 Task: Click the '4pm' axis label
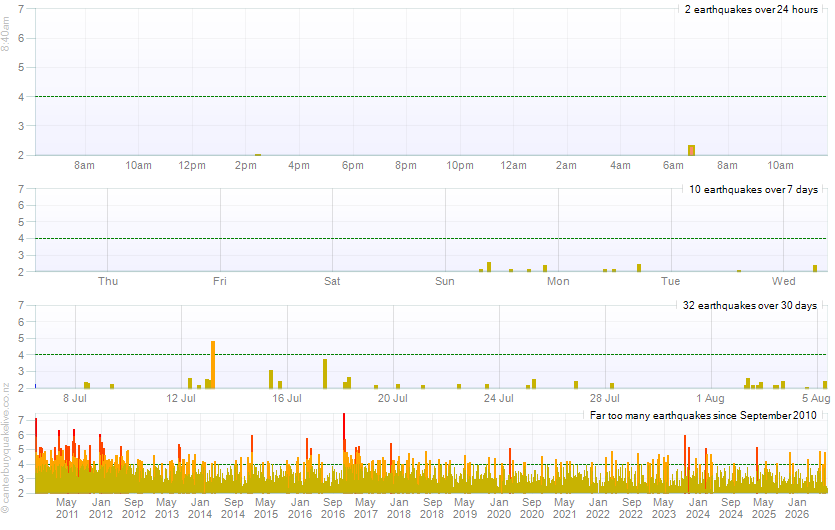click(x=299, y=166)
